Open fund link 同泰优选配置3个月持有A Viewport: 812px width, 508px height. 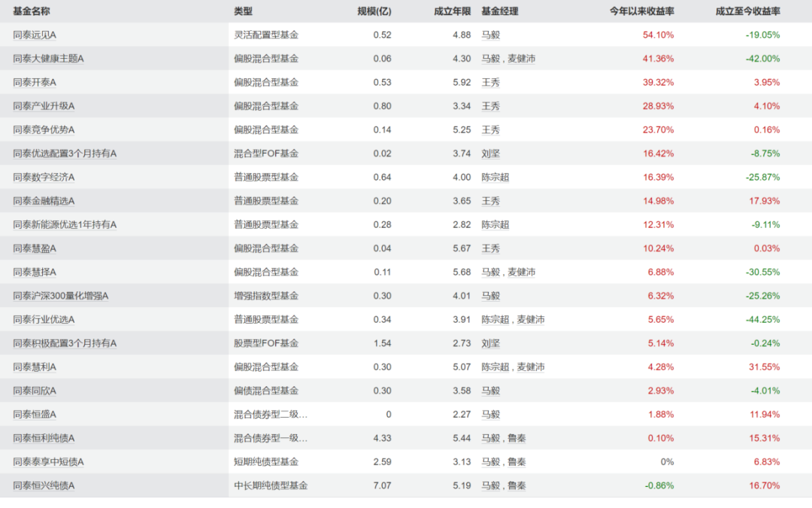(65, 154)
